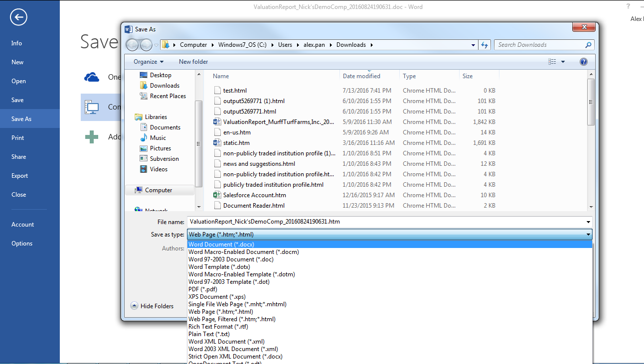Sort by Size column header

pyautogui.click(x=479, y=76)
